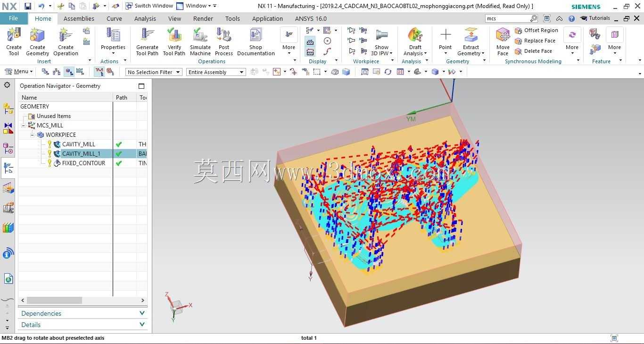644x344 pixels.
Task: Click the navigator horizontal scrollbar
Action: pyautogui.click(x=54, y=300)
